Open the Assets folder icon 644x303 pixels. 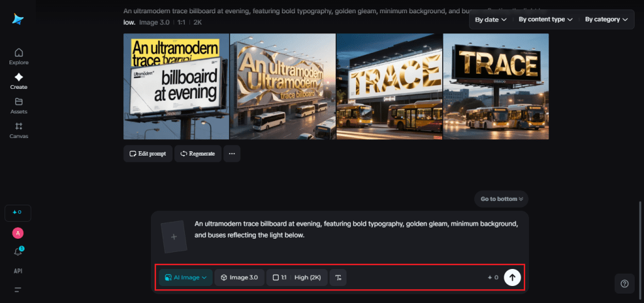[18, 105]
